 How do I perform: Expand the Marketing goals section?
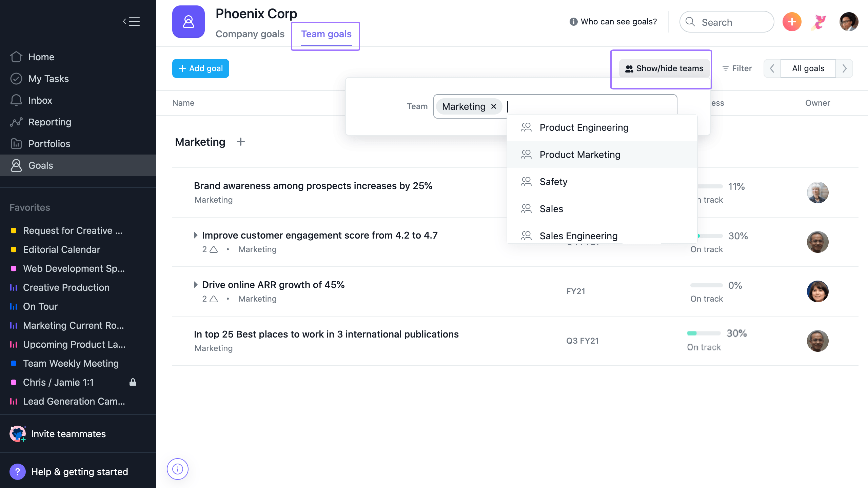(200, 141)
